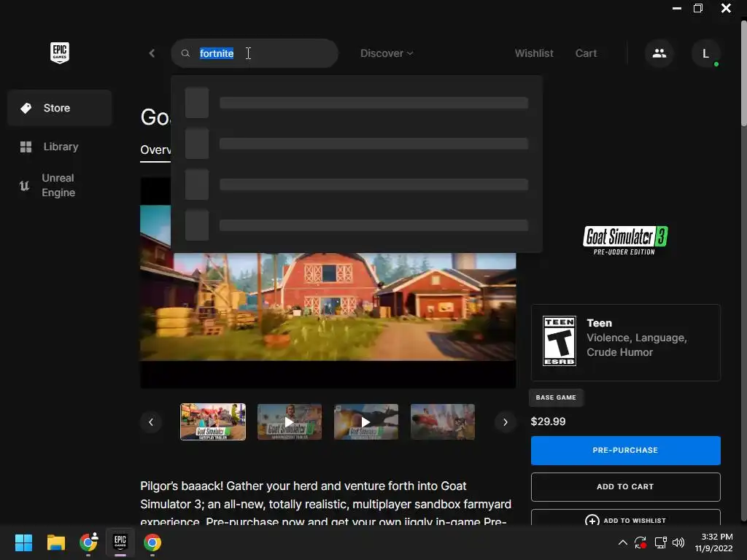The width and height of the screenshot is (747, 560).
Task: Show previous media thumbnails
Action: coord(151,422)
